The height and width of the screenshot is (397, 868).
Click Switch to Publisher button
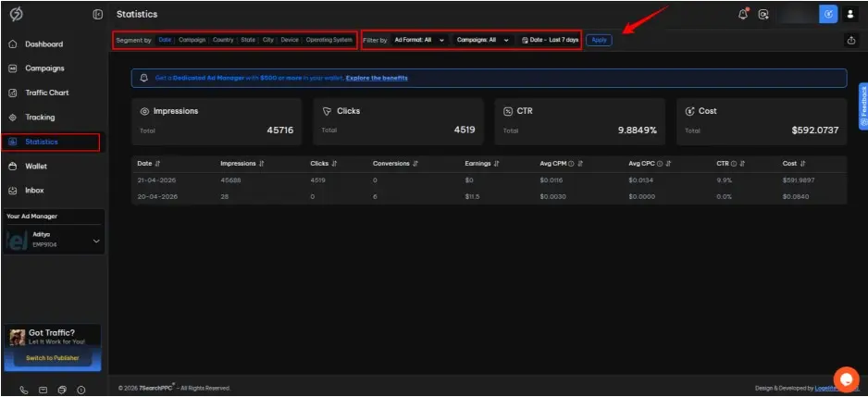pyautogui.click(x=53, y=358)
